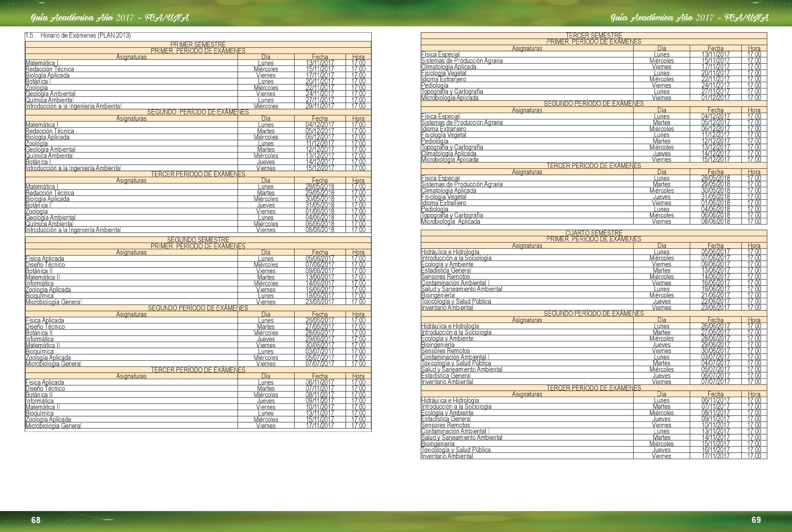Select the "CUARTO SEMESTRE" table header

click(x=594, y=233)
